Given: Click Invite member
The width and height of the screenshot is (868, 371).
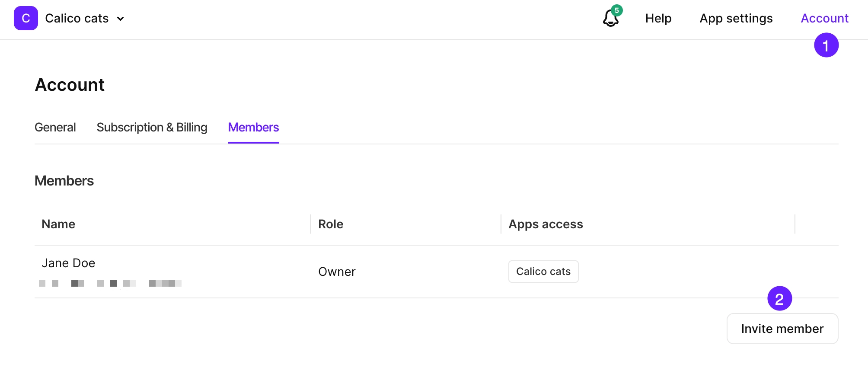Looking at the screenshot, I should click(782, 329).
